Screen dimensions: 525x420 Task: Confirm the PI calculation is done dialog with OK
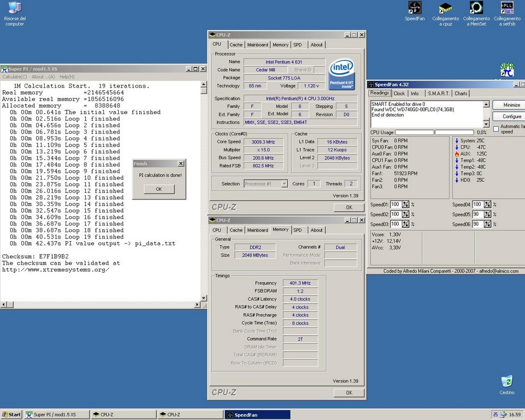(x=159, y=189)
